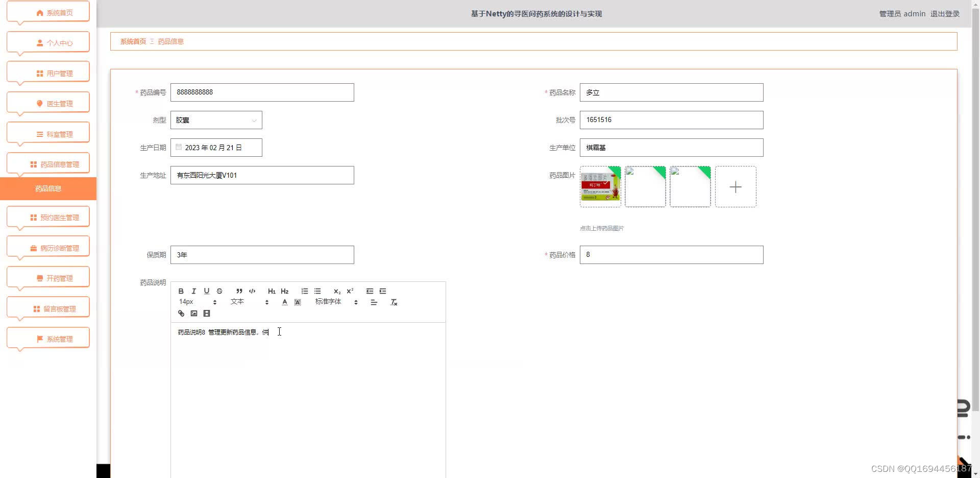Insert a code block in the editor
980x478 pixels.
pyautogui.click(x=252, y=291)
